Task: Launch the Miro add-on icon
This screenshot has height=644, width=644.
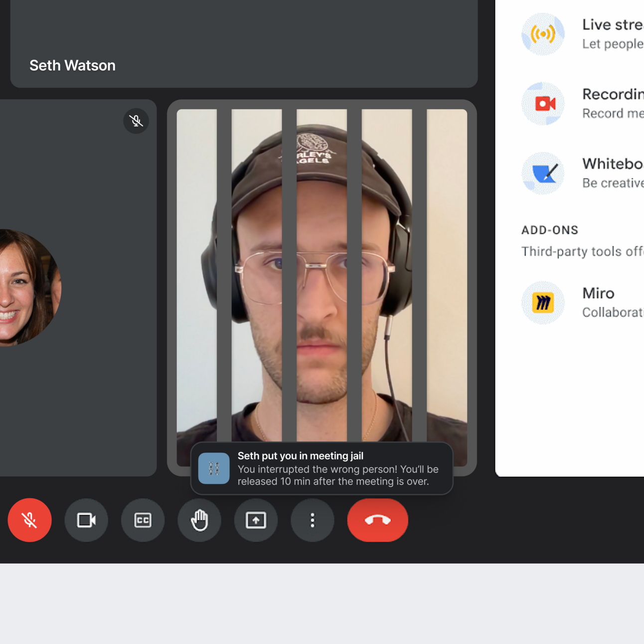Action: tap(543, 303)
